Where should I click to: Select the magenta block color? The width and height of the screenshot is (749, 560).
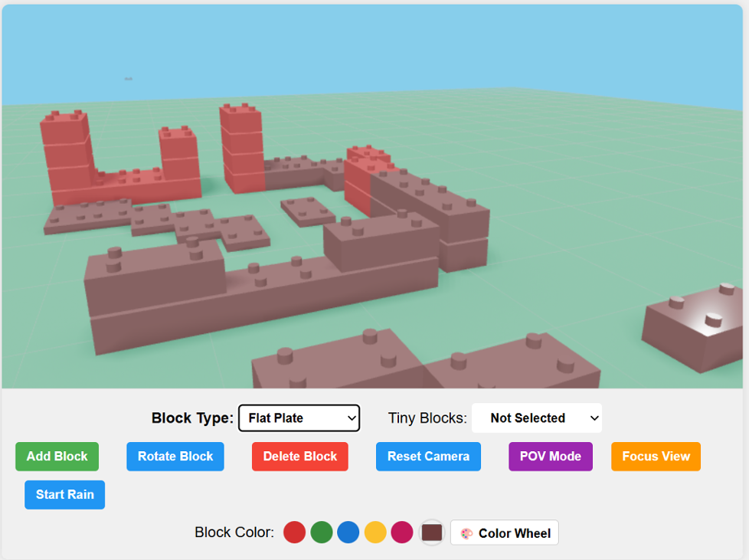point(401,532)
